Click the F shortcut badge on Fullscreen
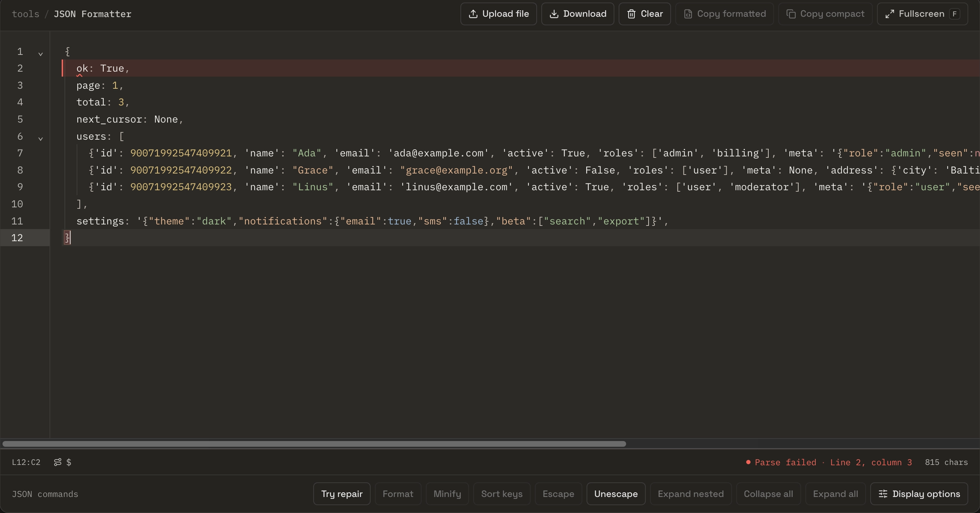 click(x=954, y=14)
